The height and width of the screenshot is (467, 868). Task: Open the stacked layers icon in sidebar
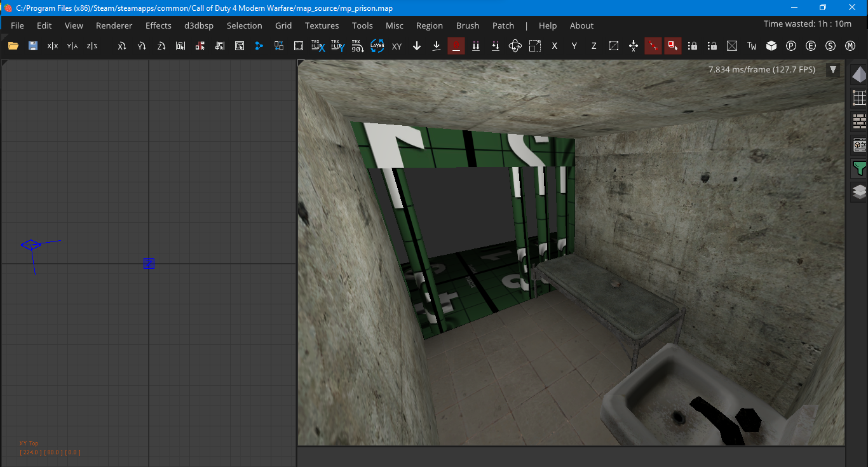pos(859,192)
